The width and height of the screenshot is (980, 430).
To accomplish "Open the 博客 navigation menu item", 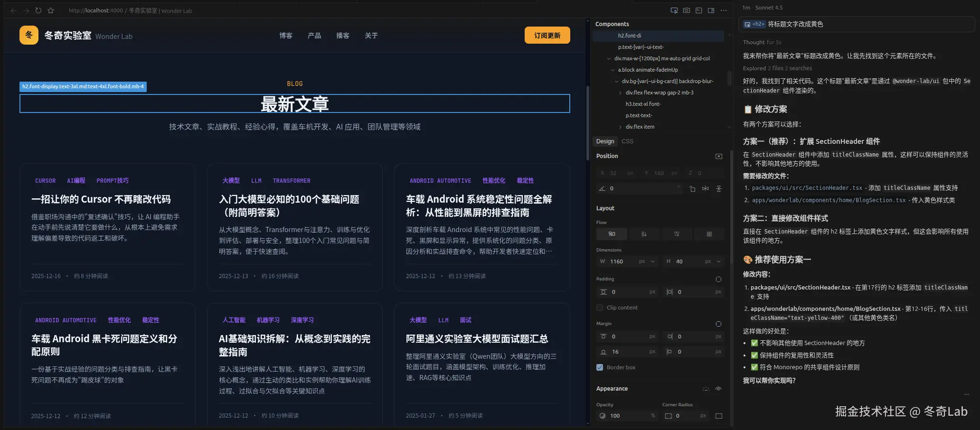I will (285, 35).
